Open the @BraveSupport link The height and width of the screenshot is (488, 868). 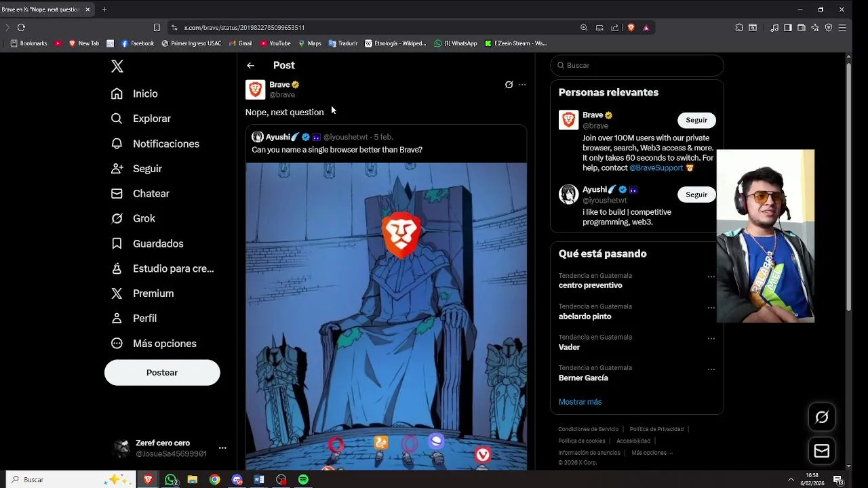(x=656, y=168)
